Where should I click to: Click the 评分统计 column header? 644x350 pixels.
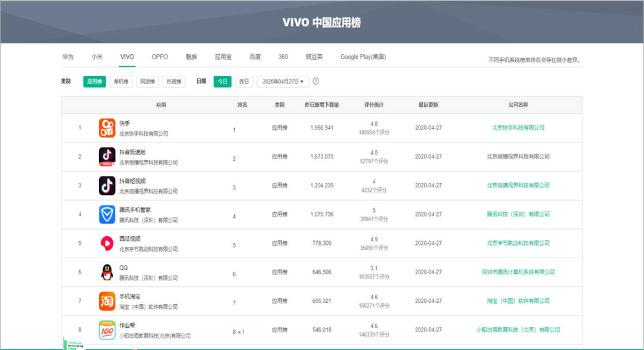click(x=374, y=105)
